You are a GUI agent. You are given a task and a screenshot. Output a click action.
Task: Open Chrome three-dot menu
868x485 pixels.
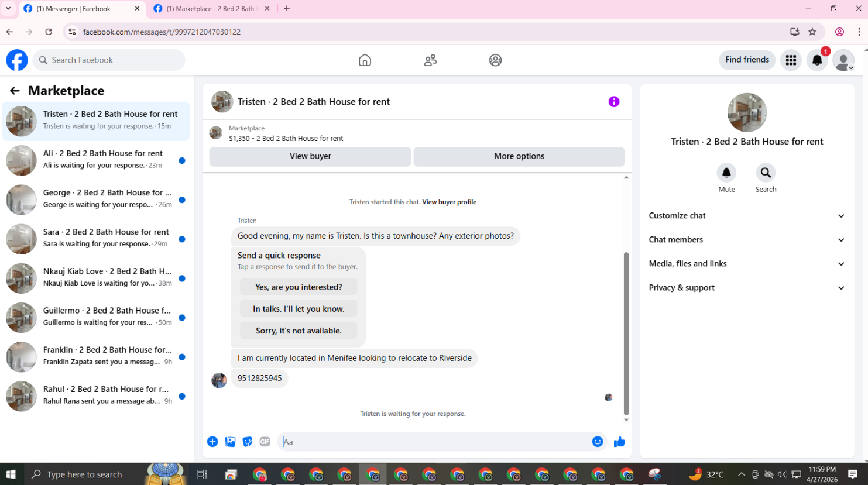[859, 32]
